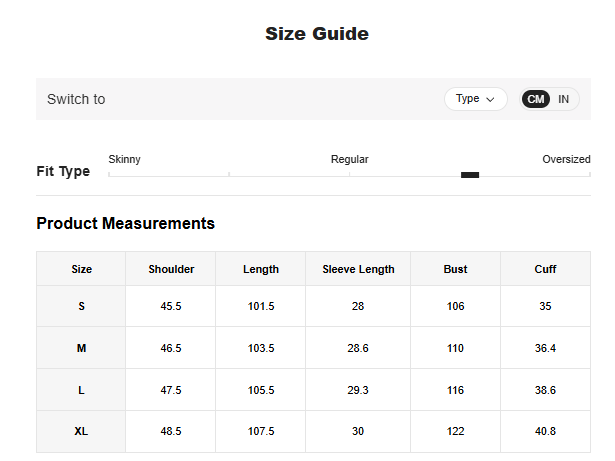
Task: Click the Length column header
Action: [261, 269]
